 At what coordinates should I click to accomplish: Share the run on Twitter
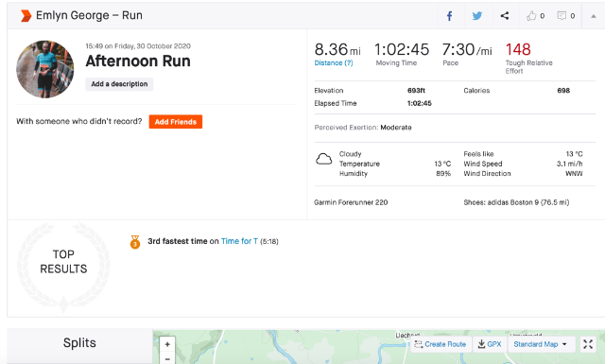(x=477, y=16)
